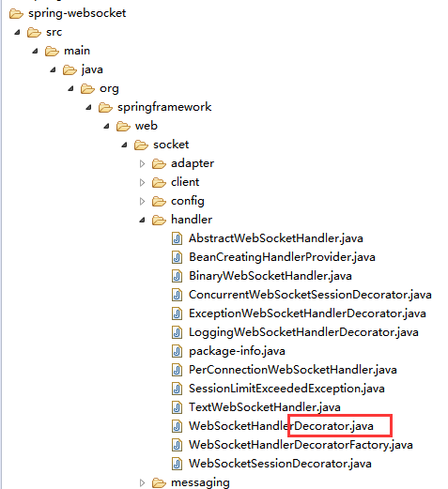
Task: Collapse the main folder node
Action: point(35,51)
